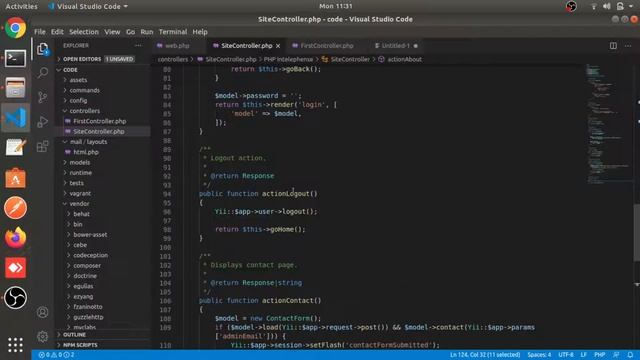Viewport: 640px width, 360px height.
Task: Expand the commands folder
Action: pyautogui.click(x=103, y=90)
